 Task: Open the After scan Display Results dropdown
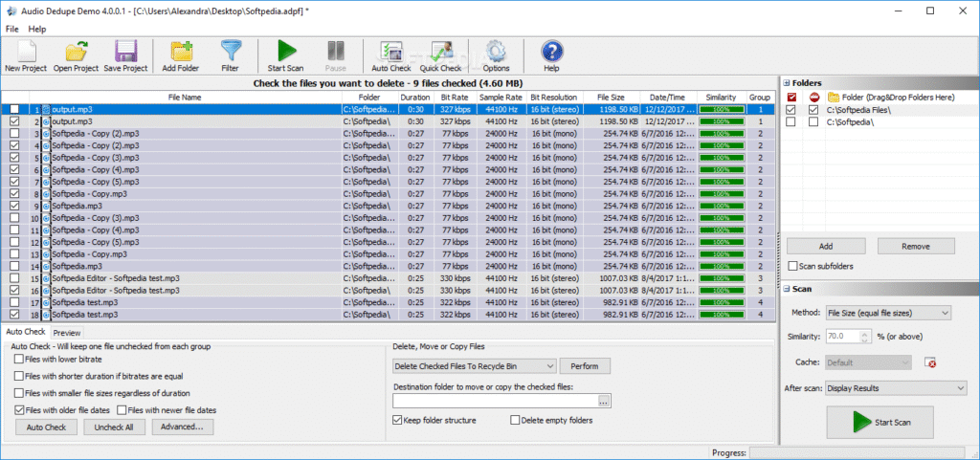tap(896, 388)
